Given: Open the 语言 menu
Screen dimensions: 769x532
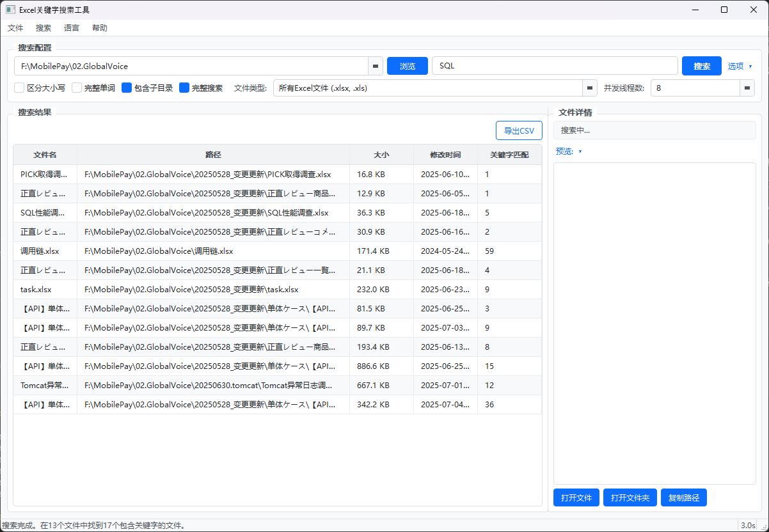Looking at the screenshot, I should coord(72,28).
